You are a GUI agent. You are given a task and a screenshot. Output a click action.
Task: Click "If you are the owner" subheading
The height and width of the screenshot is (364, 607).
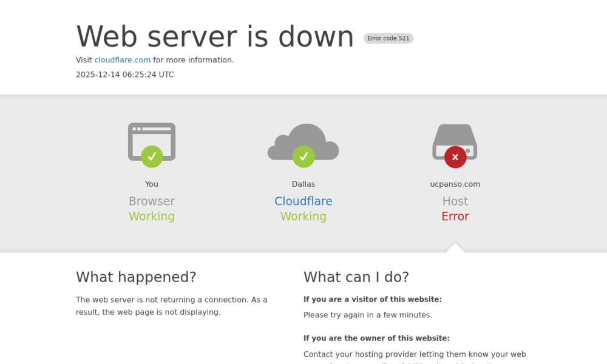point(376,339)
